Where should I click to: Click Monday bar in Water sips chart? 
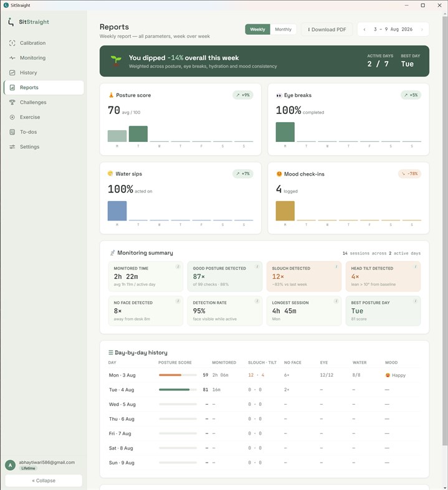117,211
